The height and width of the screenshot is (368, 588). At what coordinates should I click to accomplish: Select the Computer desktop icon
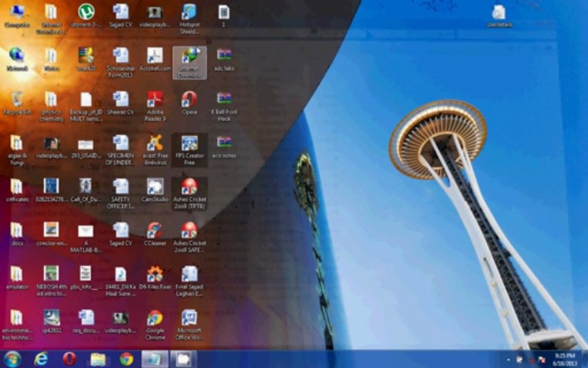tap(17, 16)
